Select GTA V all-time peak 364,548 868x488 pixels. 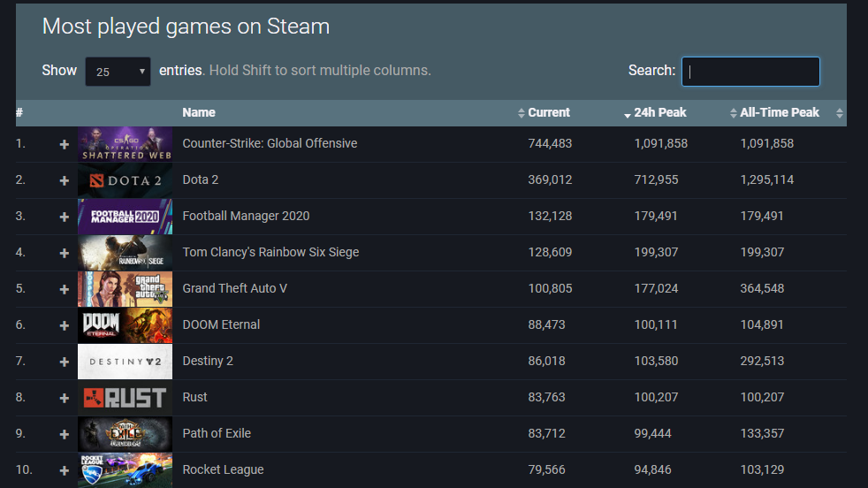pos(762,288)
